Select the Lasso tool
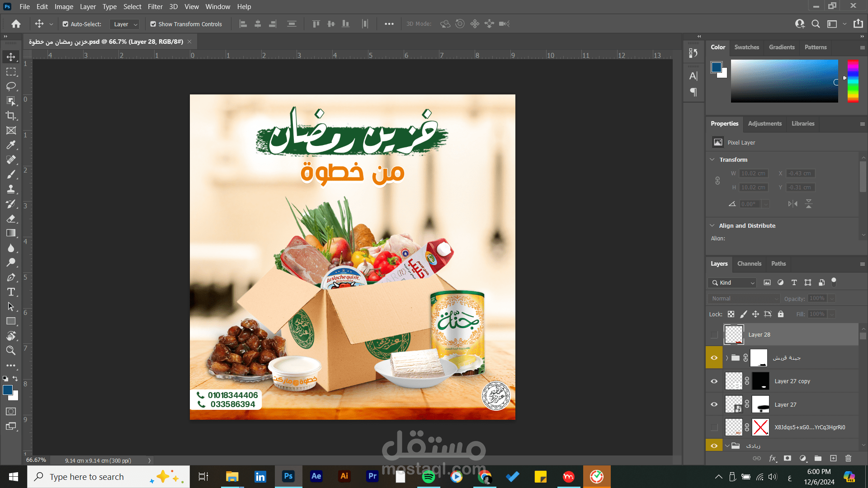868x488 pixels. pyautogui.click(x=11, y=86)
